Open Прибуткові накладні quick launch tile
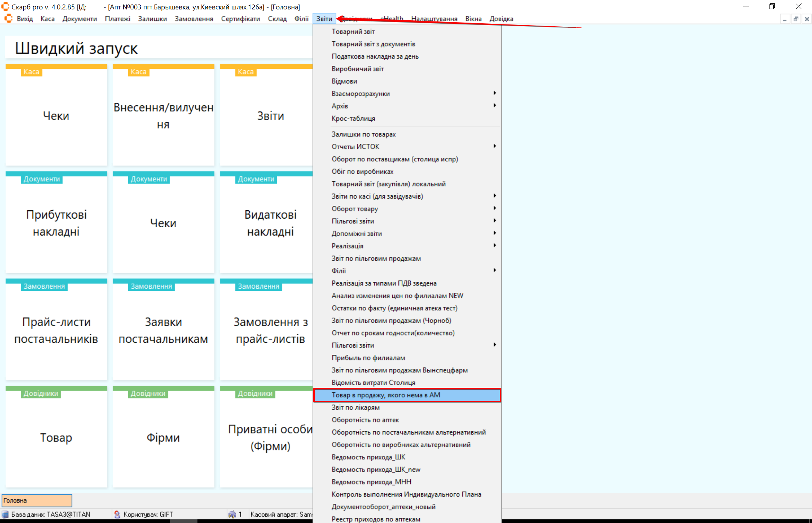This screenshot has height=523, width=812. click(x=56, y=223)
